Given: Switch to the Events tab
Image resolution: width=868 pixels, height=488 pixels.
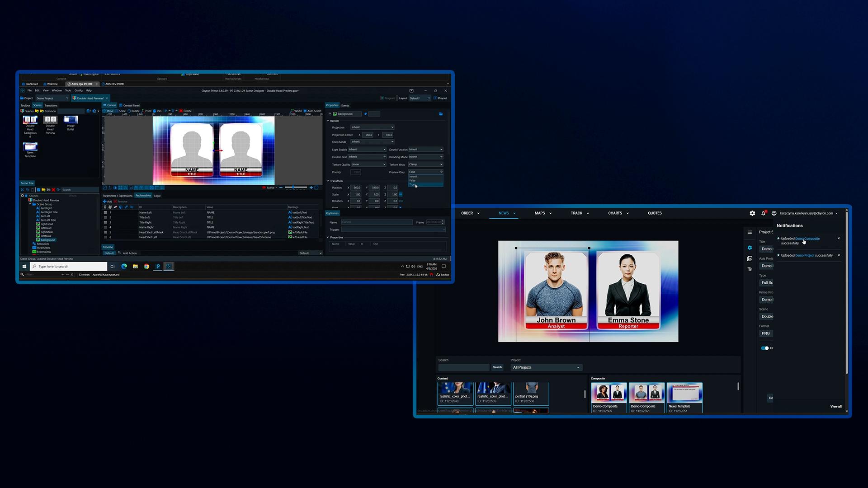Looking at the screenshot, I should (x=345, y=105).
